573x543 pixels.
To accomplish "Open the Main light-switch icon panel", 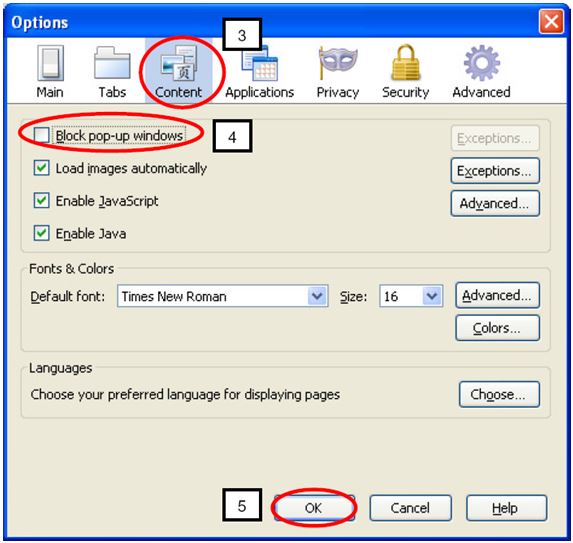I will (x=50, y=63).
